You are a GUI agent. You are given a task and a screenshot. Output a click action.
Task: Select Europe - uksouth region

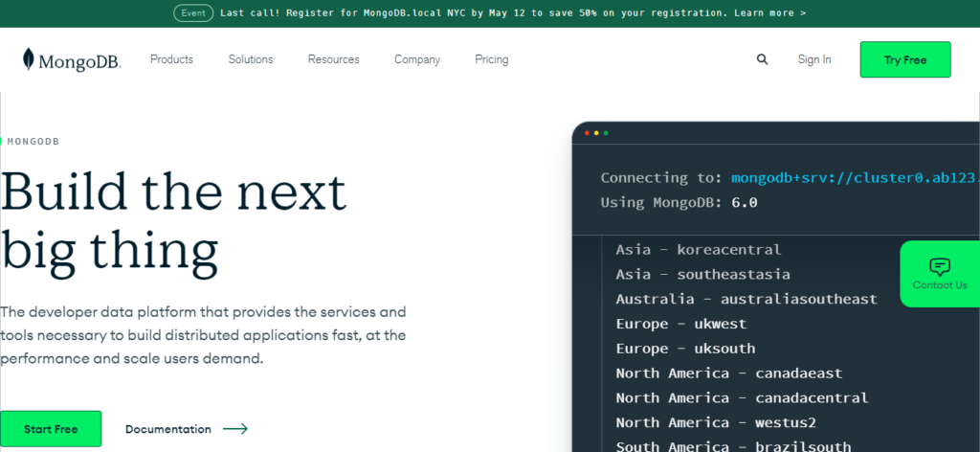pos(685,349)
